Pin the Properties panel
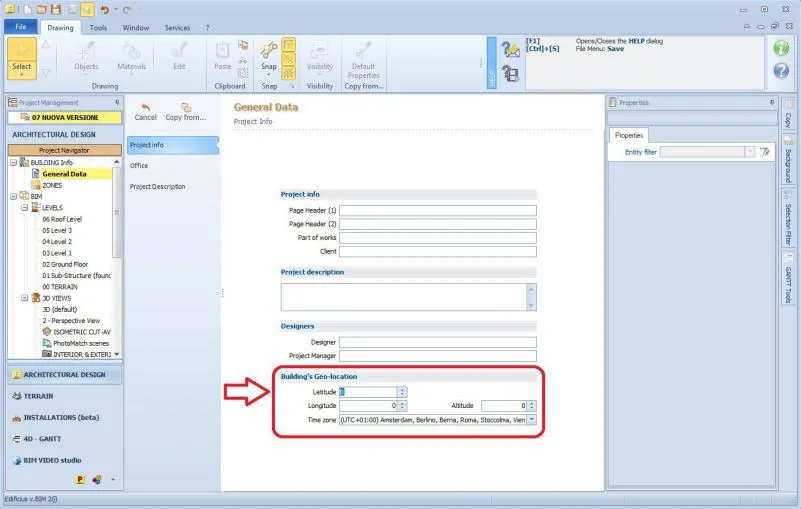The image size is (801, 509). (x=772, y=103)
